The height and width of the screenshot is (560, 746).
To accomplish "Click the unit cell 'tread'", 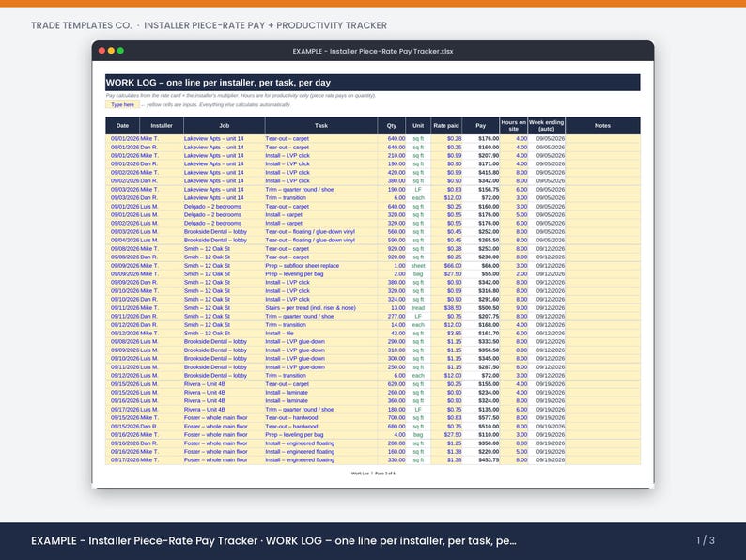I will [418, 308].
